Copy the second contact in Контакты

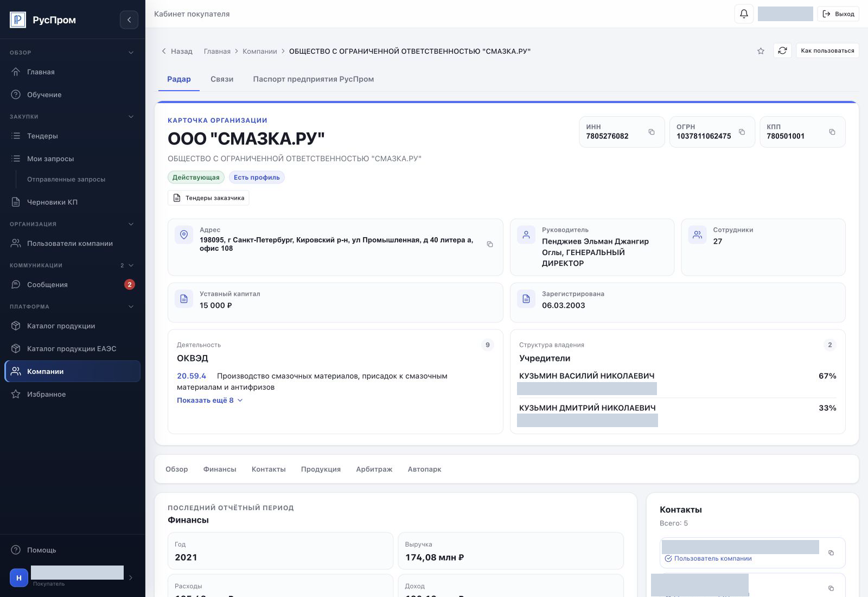(x=831, y=588)
